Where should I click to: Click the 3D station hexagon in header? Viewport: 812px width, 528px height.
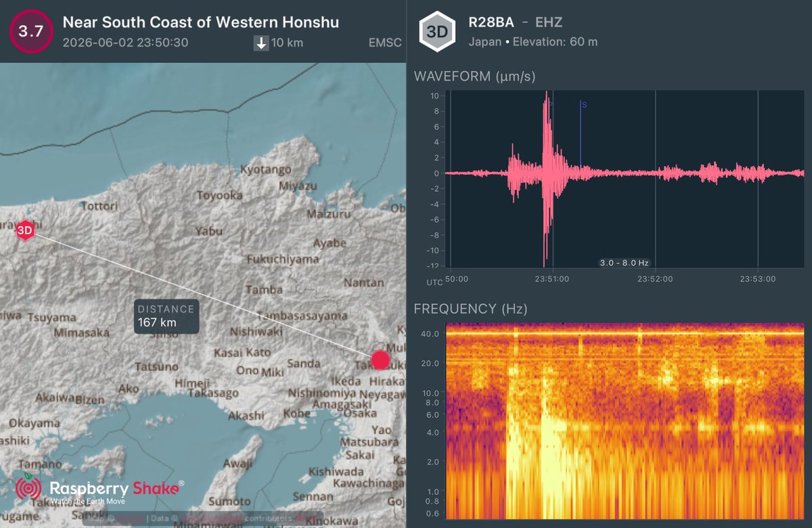point(438,31)
